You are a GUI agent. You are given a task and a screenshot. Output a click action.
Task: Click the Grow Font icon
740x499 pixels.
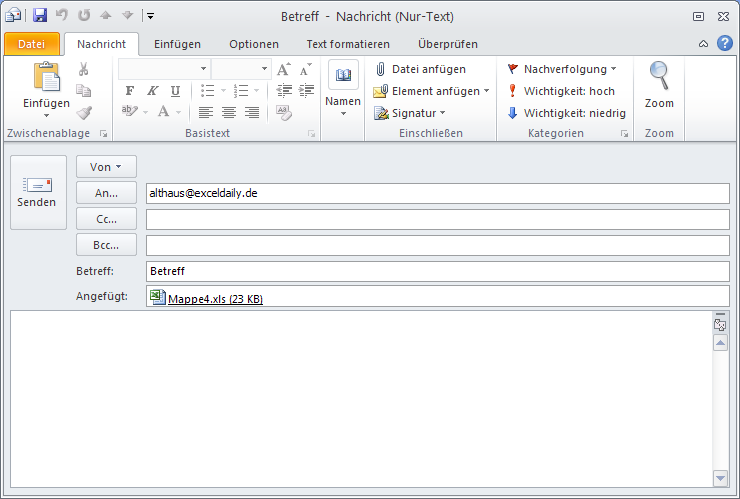(284, 69)
